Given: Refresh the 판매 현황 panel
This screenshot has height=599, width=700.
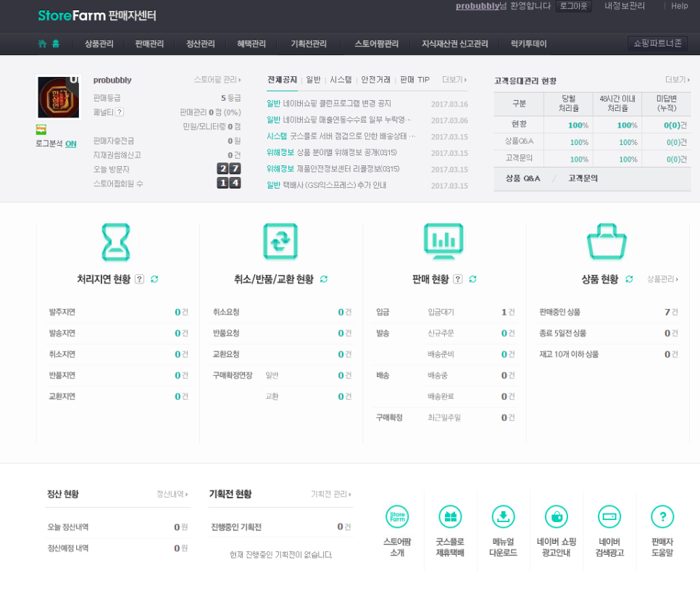Looking at the screenshot, I should [472, 279].
